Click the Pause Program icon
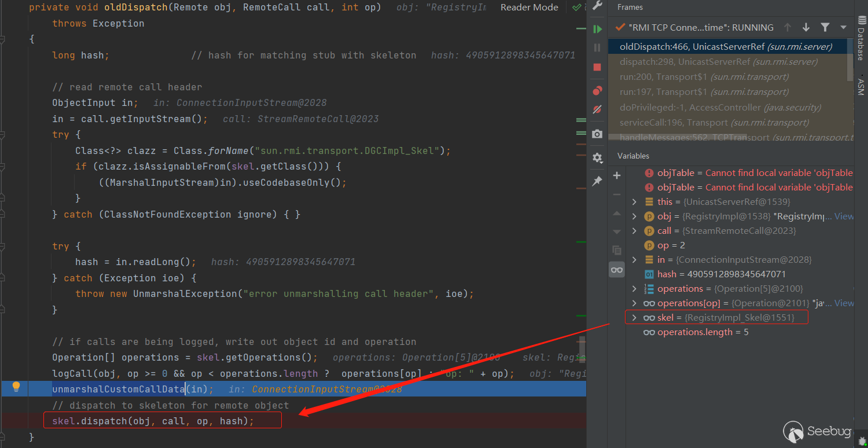 click(x=598, y=48)
